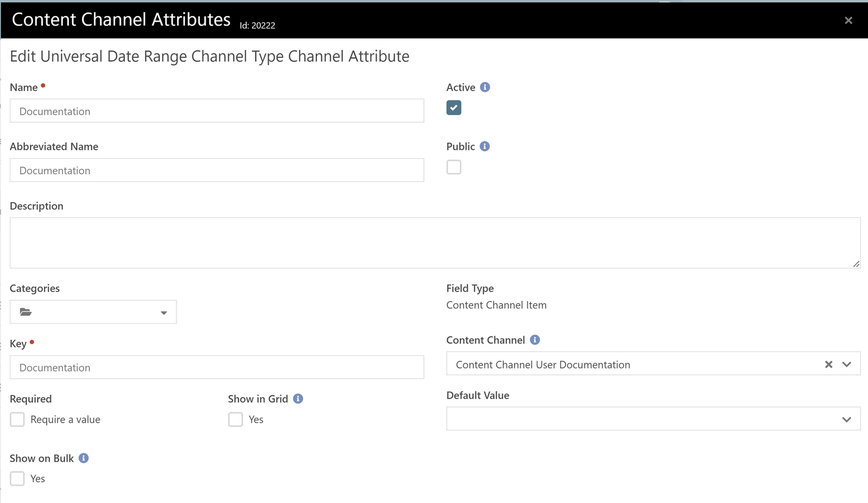Click the Content Channel info icon
868x503 pixels.
click(535, 339)
